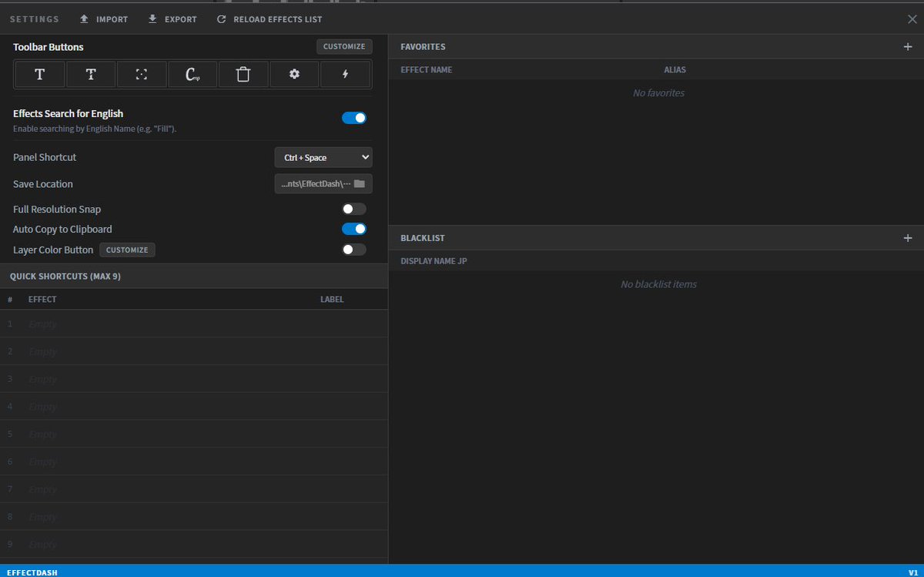The width and height of the screenshot is (924, 577).
Task: Select quick shortcut row 2 Empty
Action: [x=194, y=351]
